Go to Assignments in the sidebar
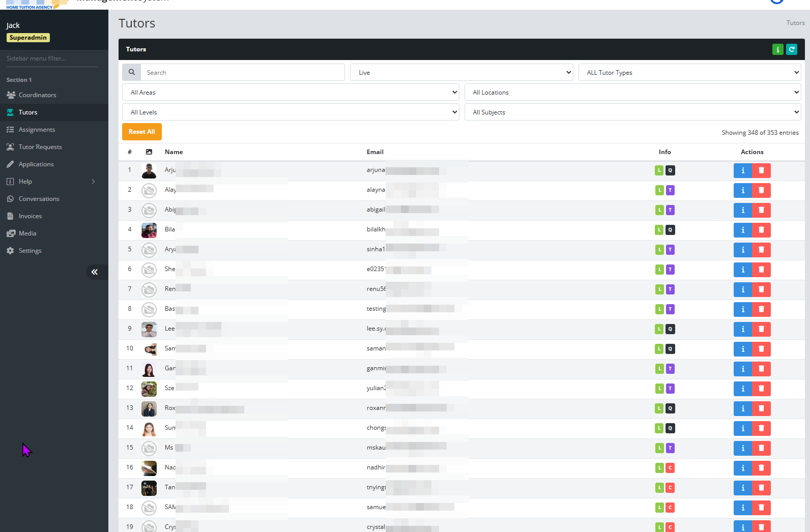 click(37, 130)
